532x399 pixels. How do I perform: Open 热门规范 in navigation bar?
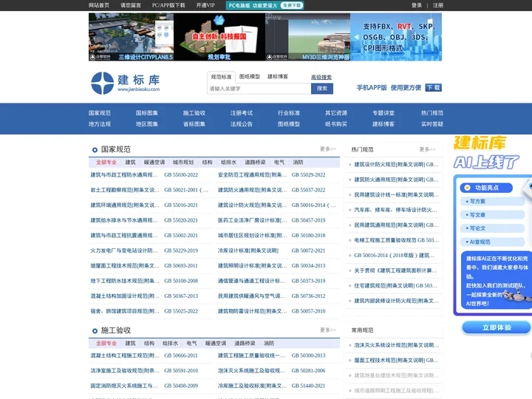click(x=432, y=113)
